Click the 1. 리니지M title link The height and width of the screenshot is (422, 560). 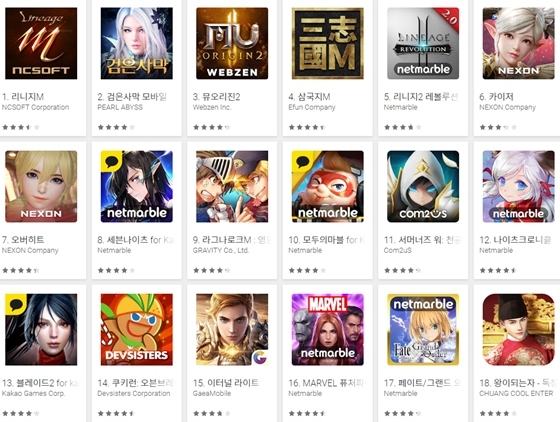[x=23, y=97]
